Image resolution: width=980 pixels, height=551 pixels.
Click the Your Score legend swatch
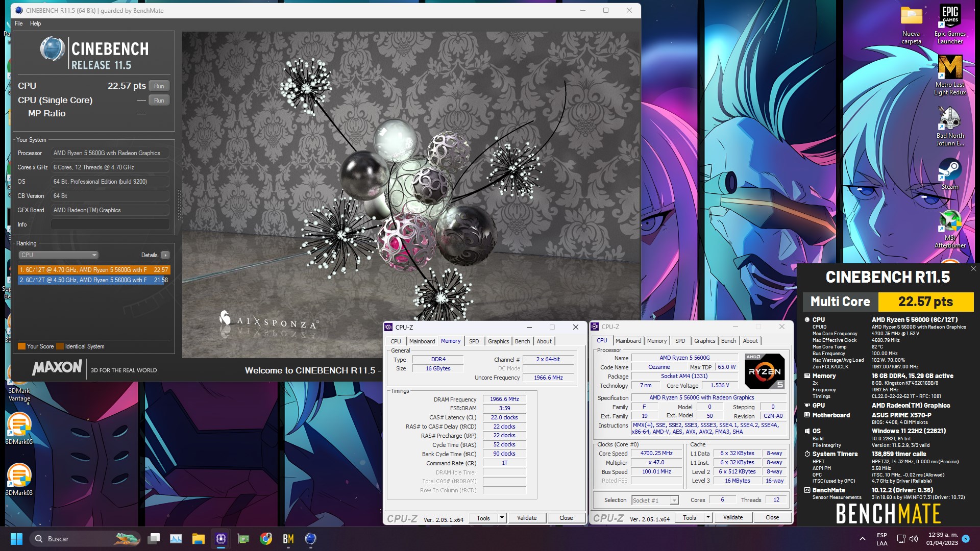click(21, 346)
